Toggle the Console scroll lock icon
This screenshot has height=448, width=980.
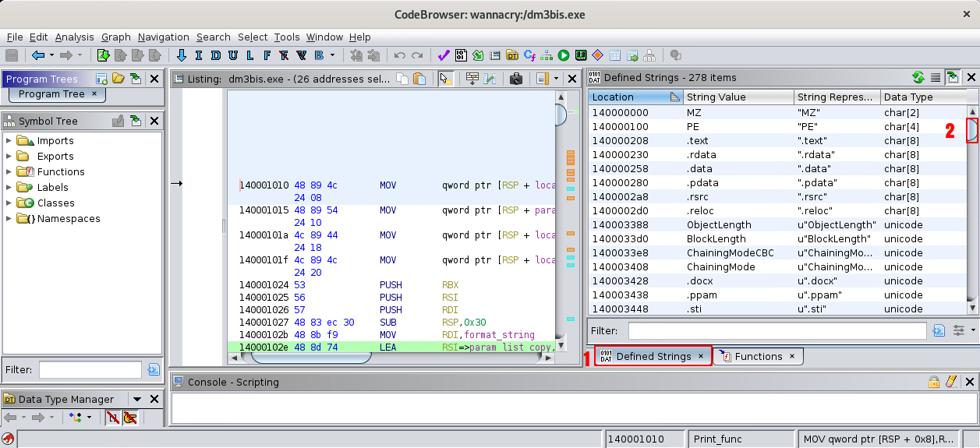point(933,382)
